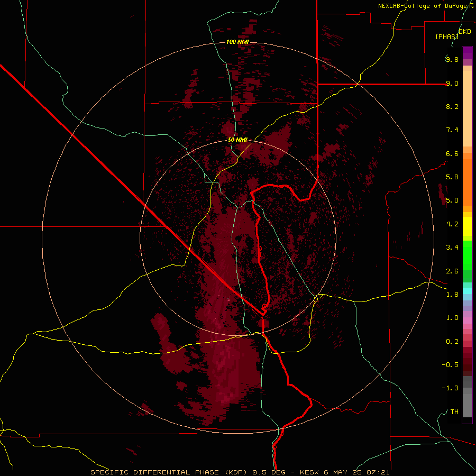Click the 50 NMI range ring label

[237, 140]
